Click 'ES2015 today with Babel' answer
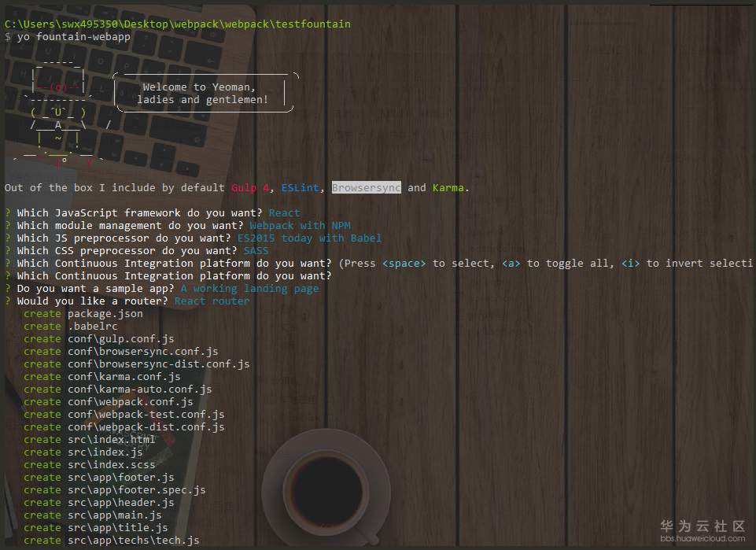This screenshot has height=550, width=756. click(x=309, y=238)
